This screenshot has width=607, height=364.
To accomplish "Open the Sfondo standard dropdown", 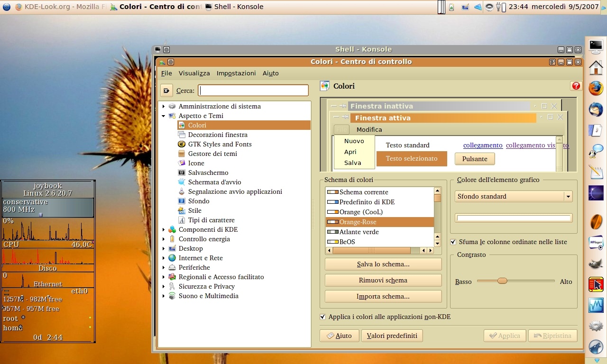I will pos(514,196).
